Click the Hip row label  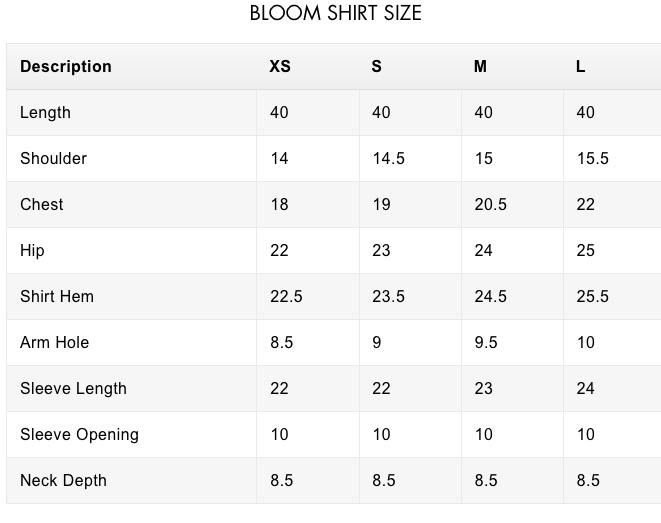(x=32, y=251)
